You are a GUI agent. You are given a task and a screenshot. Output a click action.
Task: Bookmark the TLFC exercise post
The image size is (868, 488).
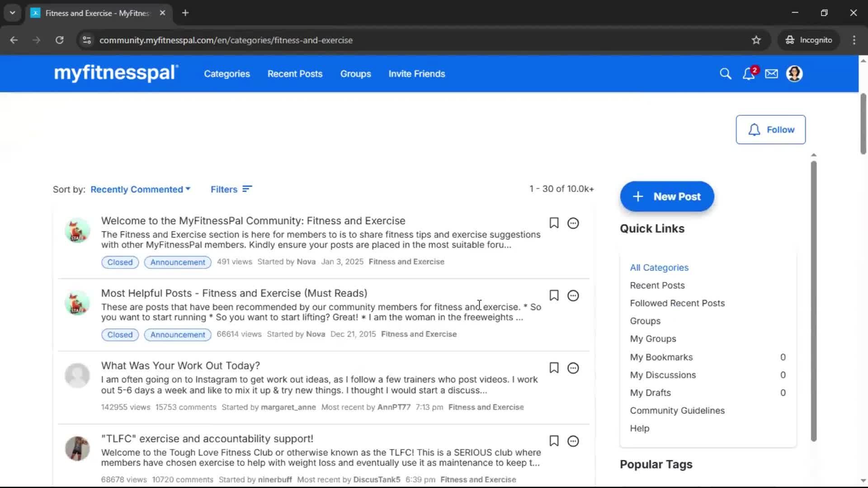coord(554,441)
